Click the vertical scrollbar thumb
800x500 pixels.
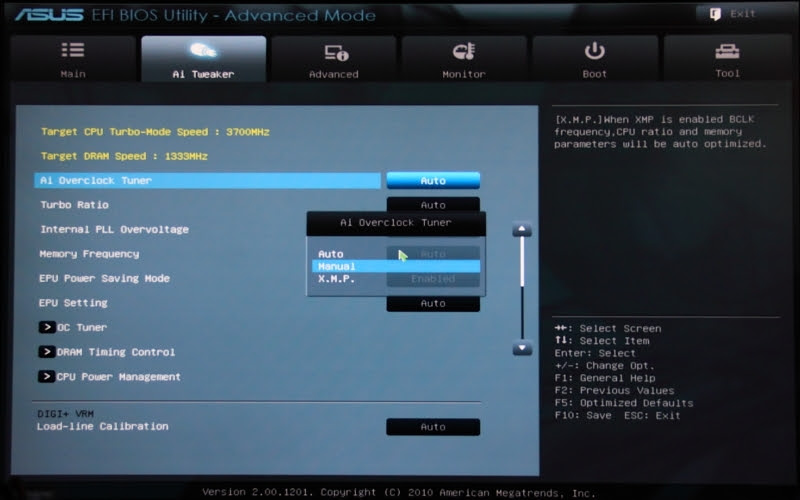click(521, 261)
